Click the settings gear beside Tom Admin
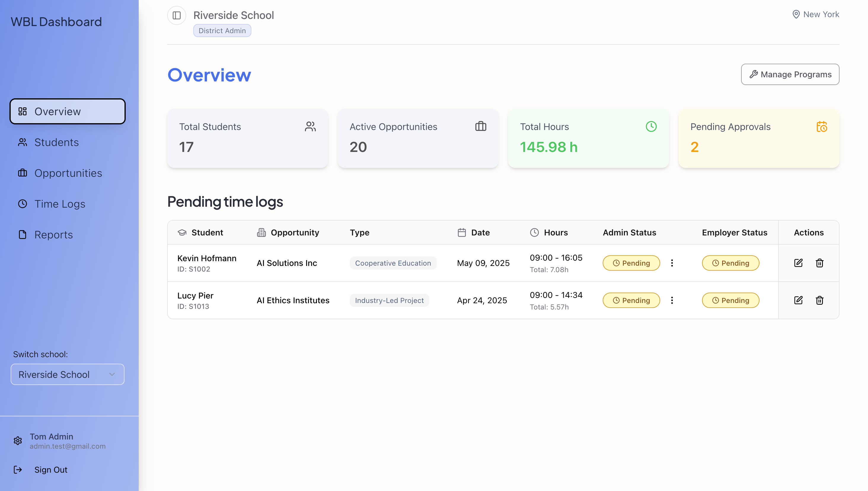 [17, 441]
